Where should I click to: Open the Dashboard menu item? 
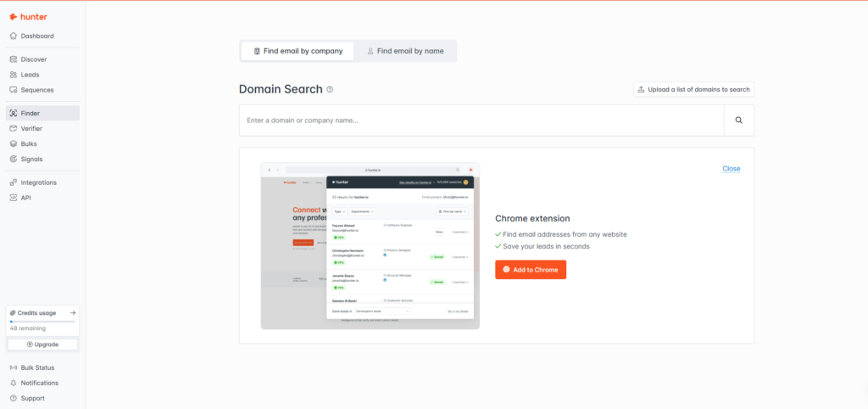point(42,36)
